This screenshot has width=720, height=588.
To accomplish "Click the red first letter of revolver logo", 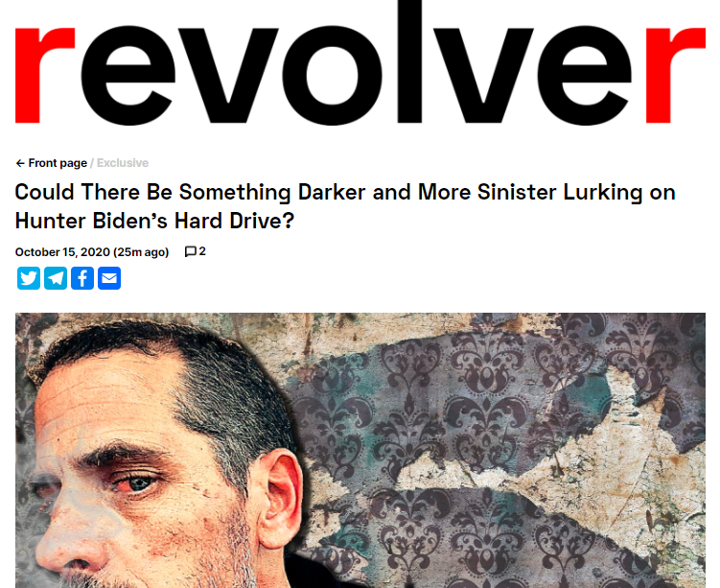I will [x=44, y=75].
